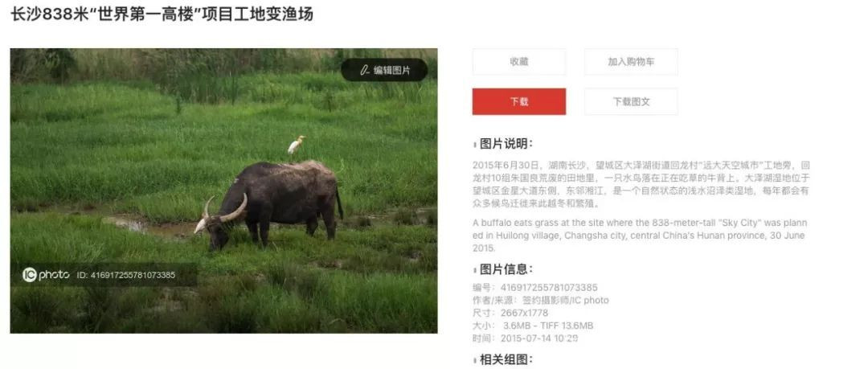The image size is (868, 369).
Task: Click the 收藏 favorite button
Action: [519, 62]
